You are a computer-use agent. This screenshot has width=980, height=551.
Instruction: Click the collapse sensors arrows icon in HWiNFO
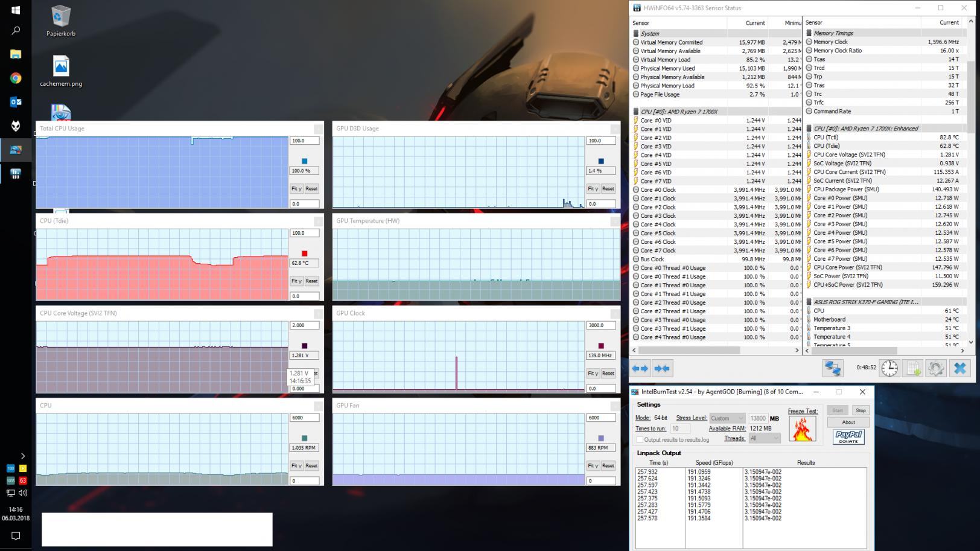(662, 368)
